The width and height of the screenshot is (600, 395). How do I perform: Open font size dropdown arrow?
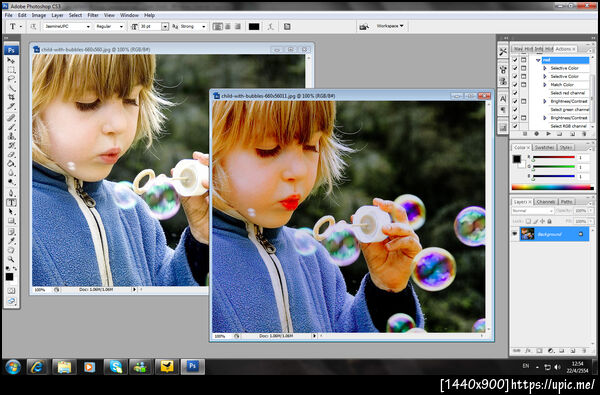tap(165, 26)
